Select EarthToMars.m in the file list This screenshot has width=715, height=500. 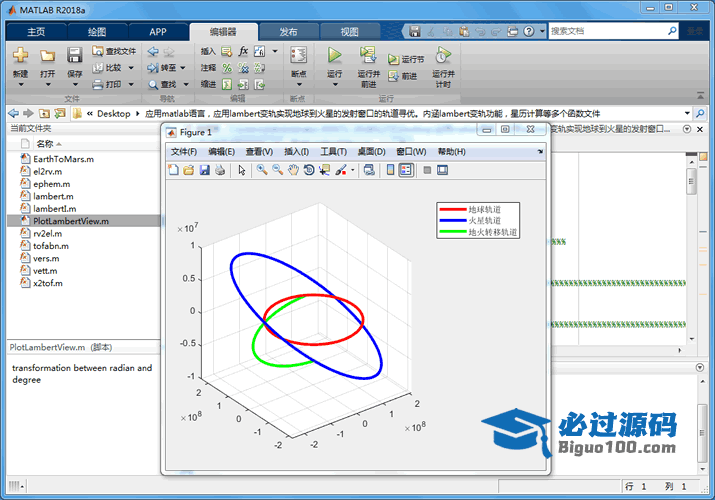pyautogui.click(x=63, y=159)
